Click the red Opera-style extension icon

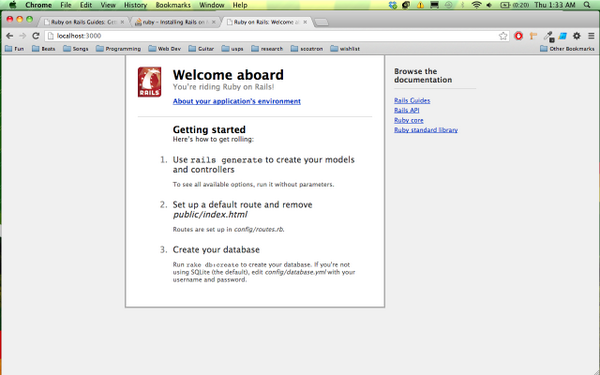click(518, 36)
